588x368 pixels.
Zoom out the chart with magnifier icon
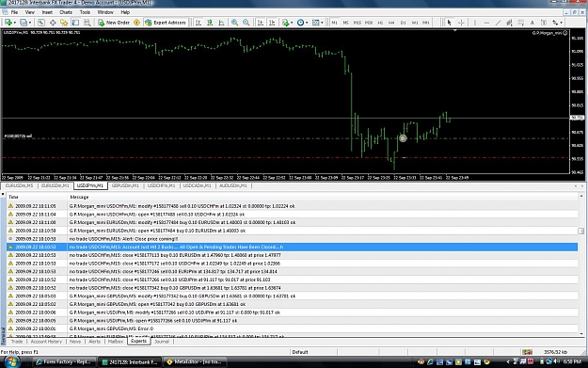point(246,23)
